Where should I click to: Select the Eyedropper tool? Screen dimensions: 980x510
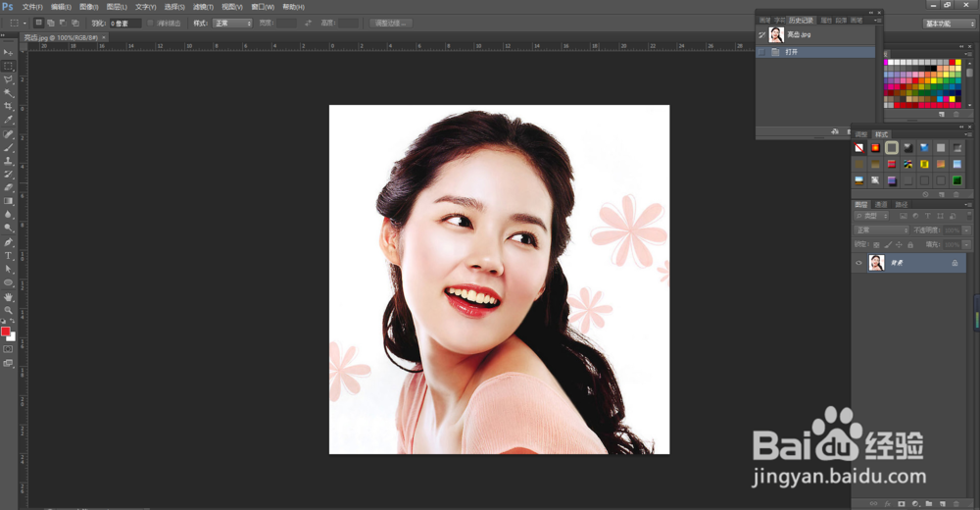(x=8, y=120)
